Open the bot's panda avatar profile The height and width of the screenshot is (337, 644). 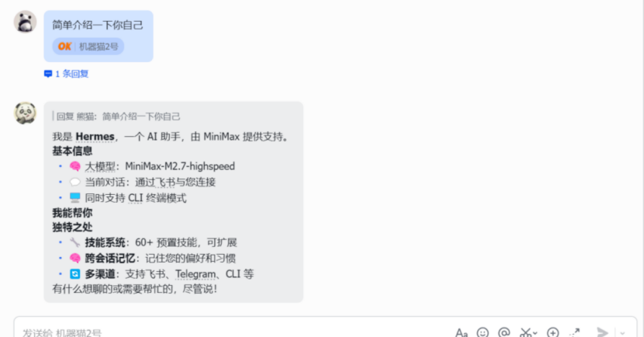pos(25,113)
